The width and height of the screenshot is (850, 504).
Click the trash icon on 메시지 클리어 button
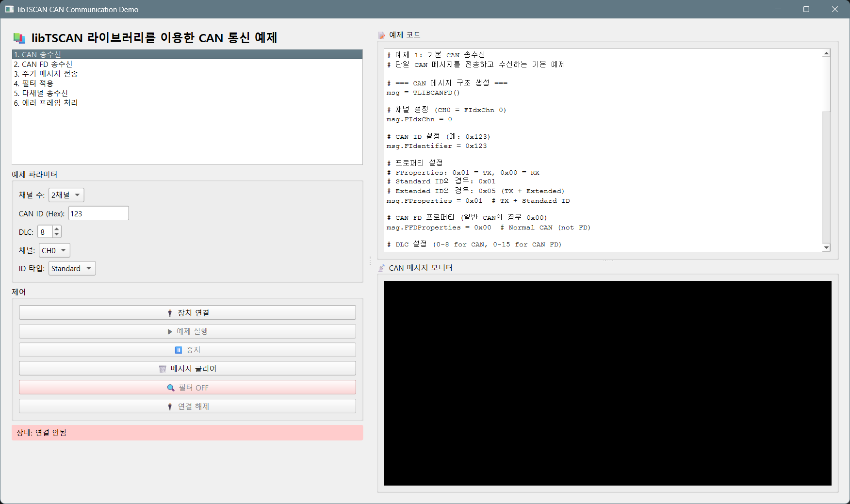(163, 369)
